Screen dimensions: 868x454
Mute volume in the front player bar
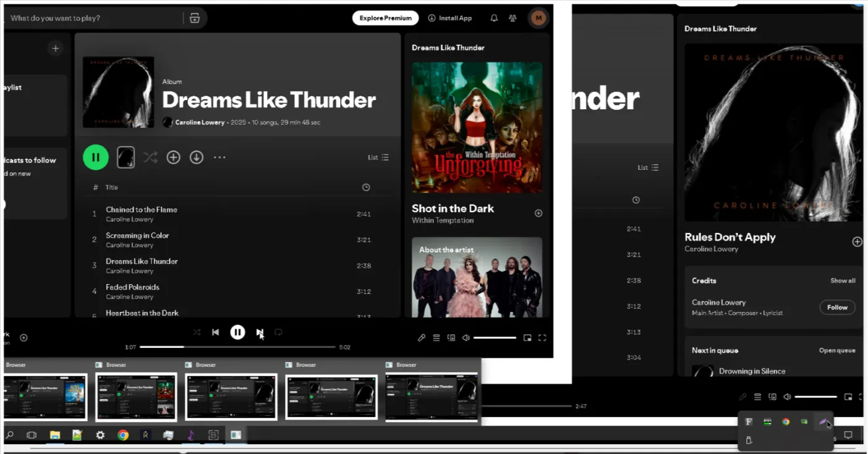click(x=466, y=338)
